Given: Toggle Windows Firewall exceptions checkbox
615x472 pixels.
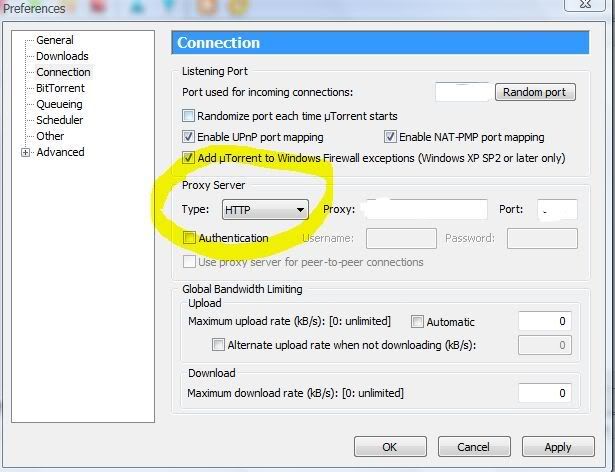Looking at the screenshot, I should (x=189, y=158).
